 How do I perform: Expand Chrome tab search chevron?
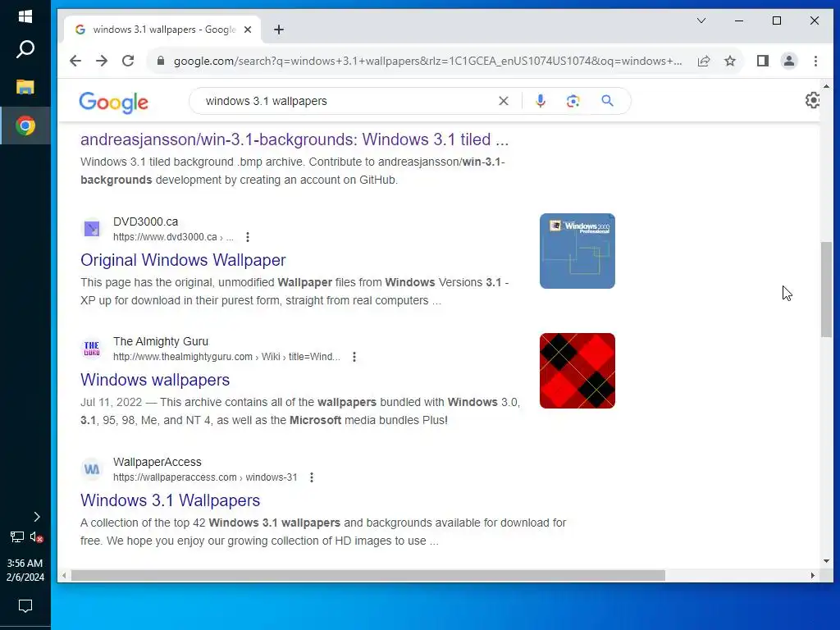tap(701, 21)
